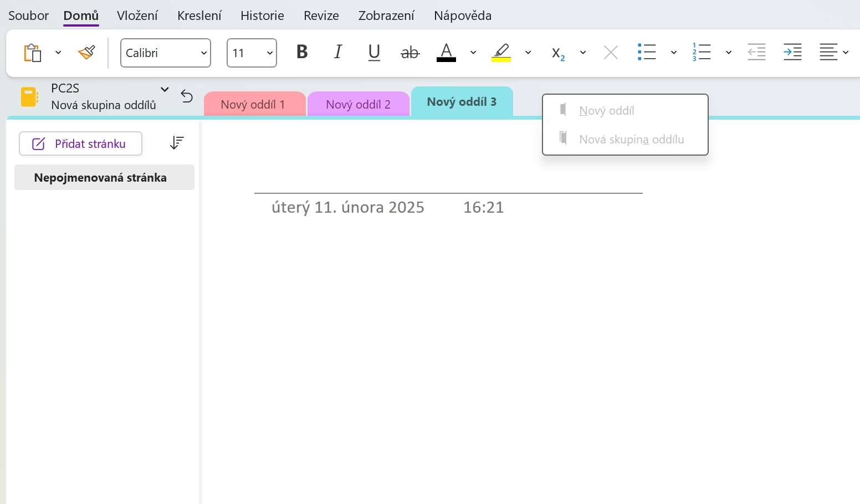Apply yellow text highlight color

coord(501,53)
